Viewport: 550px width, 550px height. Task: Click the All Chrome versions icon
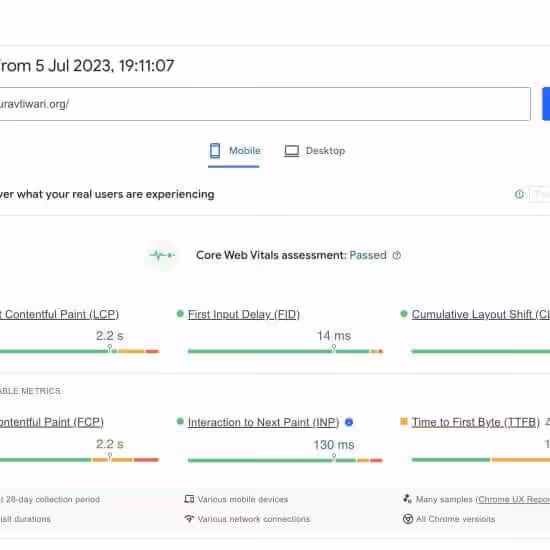(408, 518)
